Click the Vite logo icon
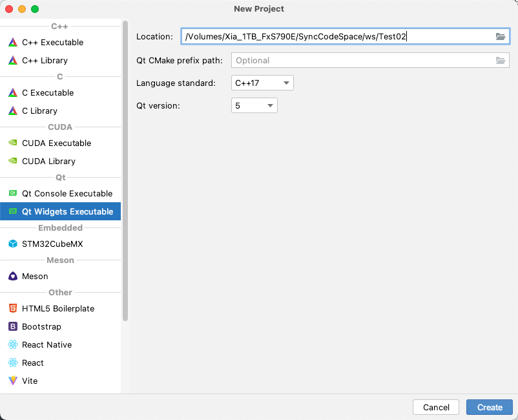This screenshot has height=420, width=518. pyautogui.click(x=13, y=381)
